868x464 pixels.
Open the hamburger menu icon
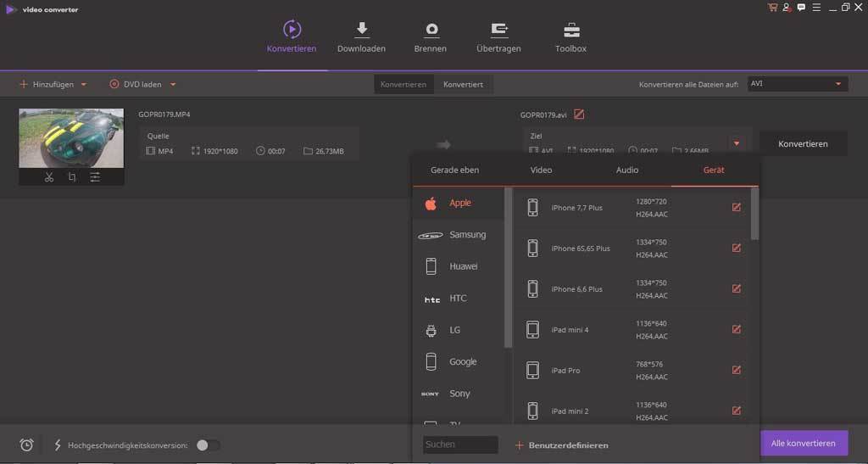(816, 7)
